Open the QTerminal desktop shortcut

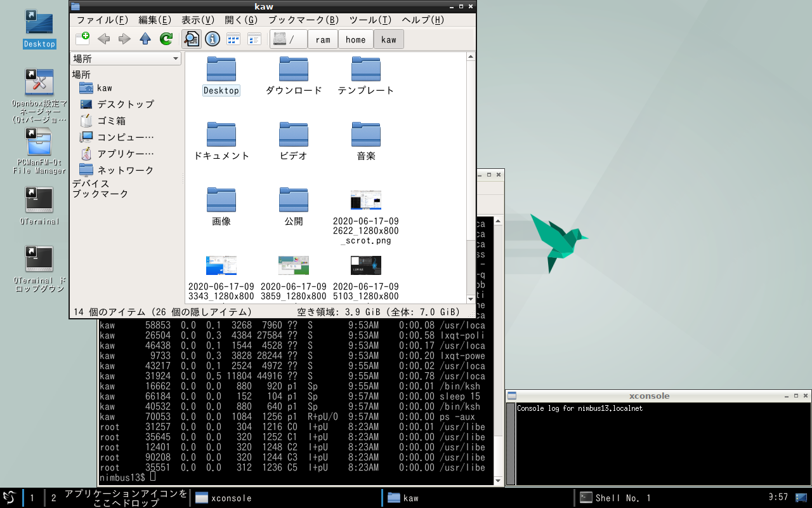pyautogui.click(x=39, y=201)
